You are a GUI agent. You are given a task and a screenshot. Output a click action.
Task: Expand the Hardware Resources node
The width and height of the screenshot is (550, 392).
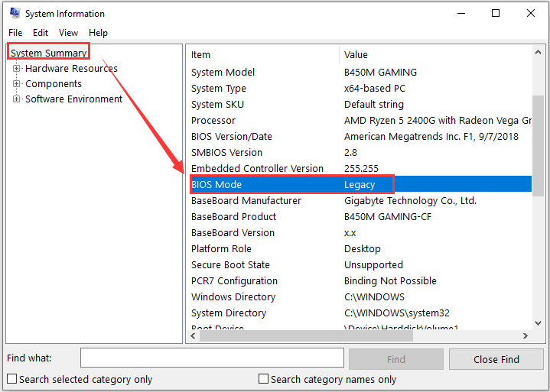pyautogui.click(x=16, y=68)
